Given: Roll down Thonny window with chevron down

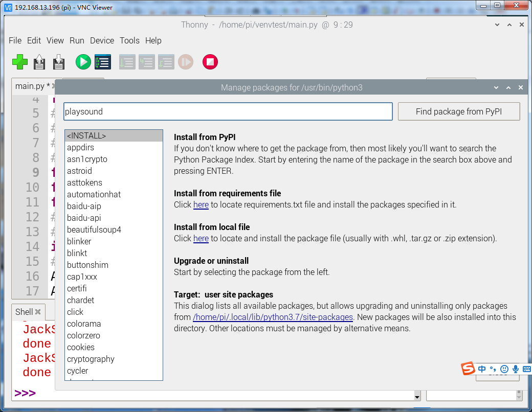Looking at the screenshot, I should 497,25.
